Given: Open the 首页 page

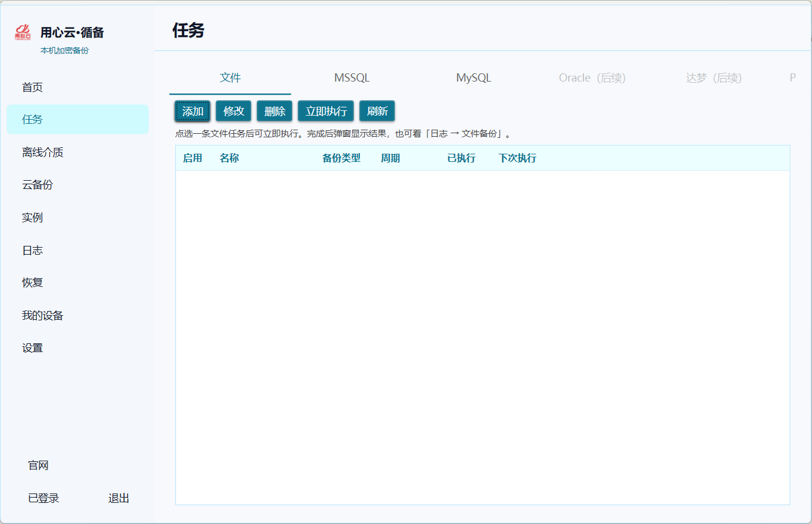Looking at the screenshot, I should pos(32,87).
